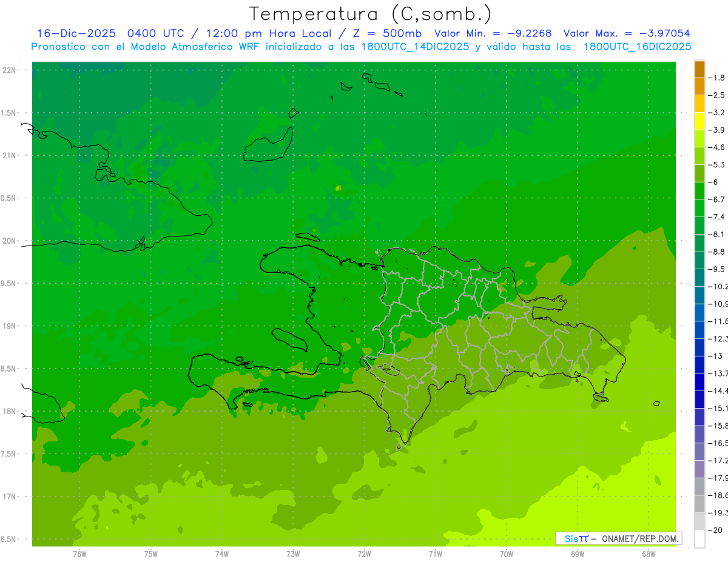Click the "-4.6" legend value

(x=716, y=147)
